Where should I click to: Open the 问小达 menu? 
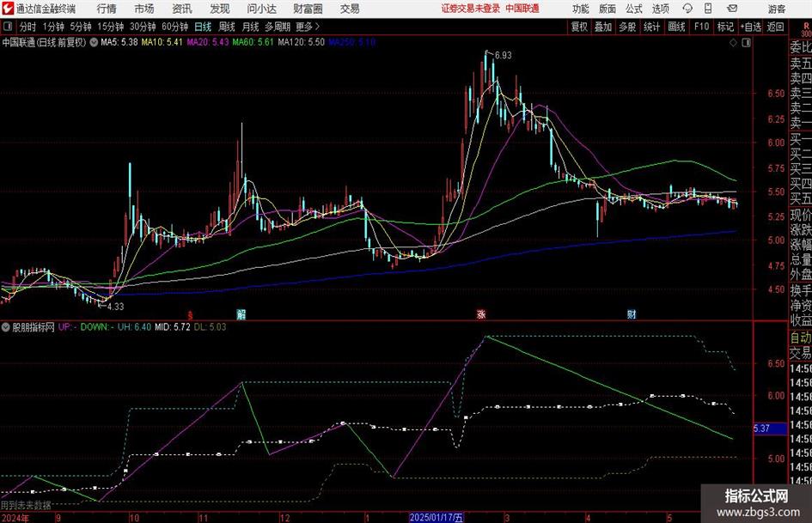(261, 9)
